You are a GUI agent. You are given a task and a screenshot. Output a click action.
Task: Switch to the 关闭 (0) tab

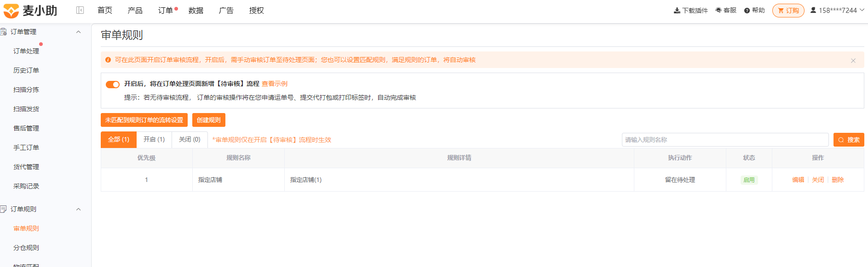pos(190,139)
